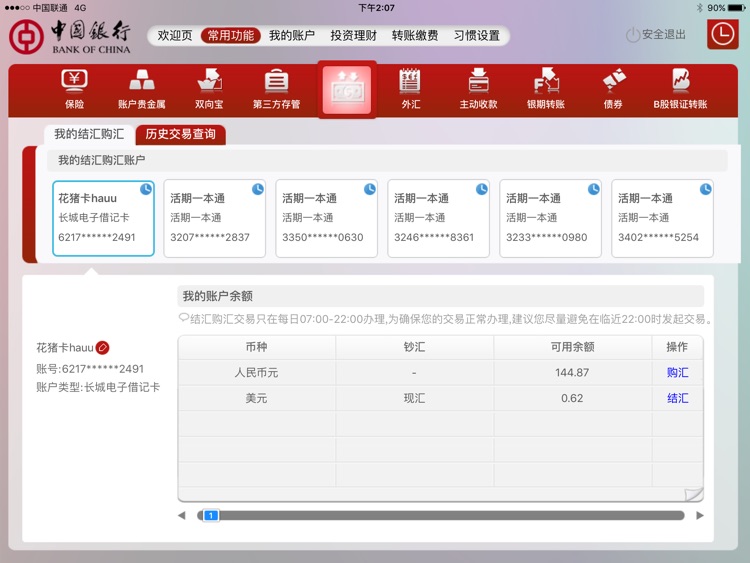Tap clock icon on card ending 2837

coord(258,189)
